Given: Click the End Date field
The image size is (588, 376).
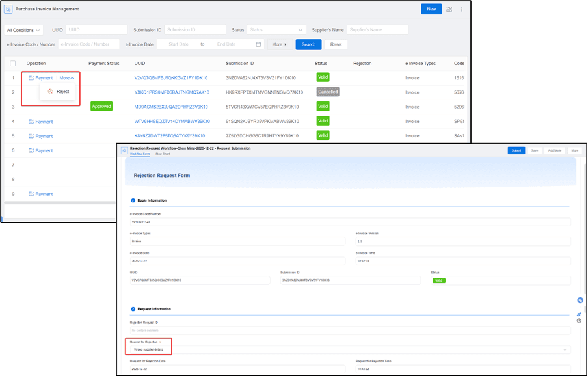Looking at the screenshot, I should point(226,44).
